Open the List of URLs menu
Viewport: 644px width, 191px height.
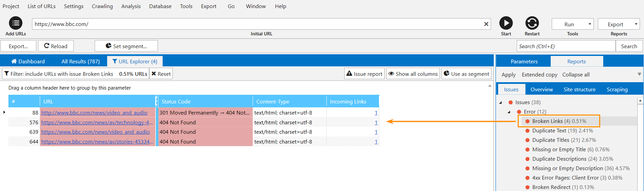tap(42, 6)
